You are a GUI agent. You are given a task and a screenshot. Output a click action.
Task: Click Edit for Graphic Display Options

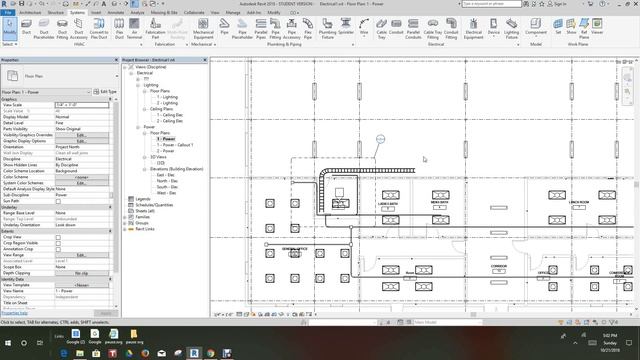pos(82,141)
